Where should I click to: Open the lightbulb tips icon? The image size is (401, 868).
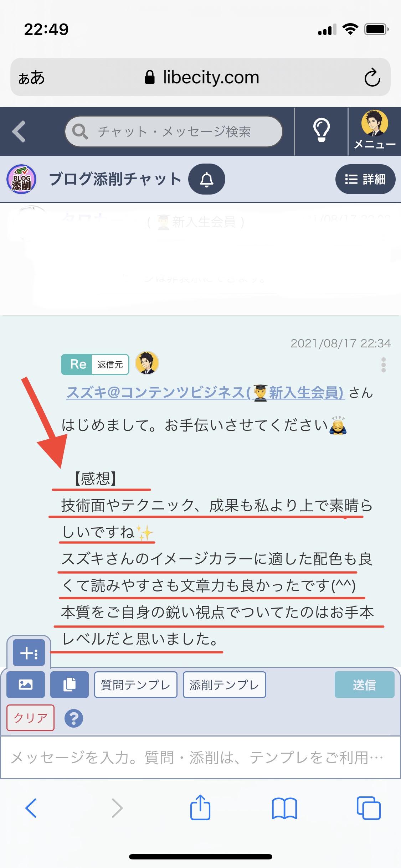(x=321, y=130)
